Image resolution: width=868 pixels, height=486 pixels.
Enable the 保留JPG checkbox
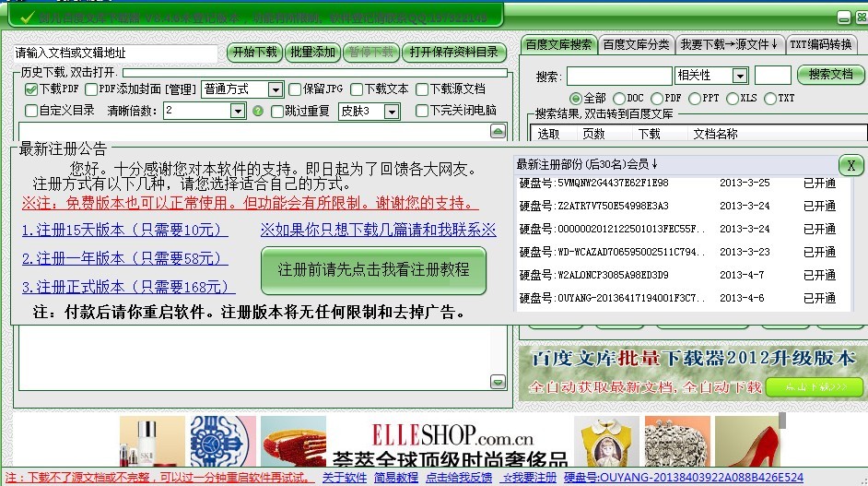pos(295,89)
